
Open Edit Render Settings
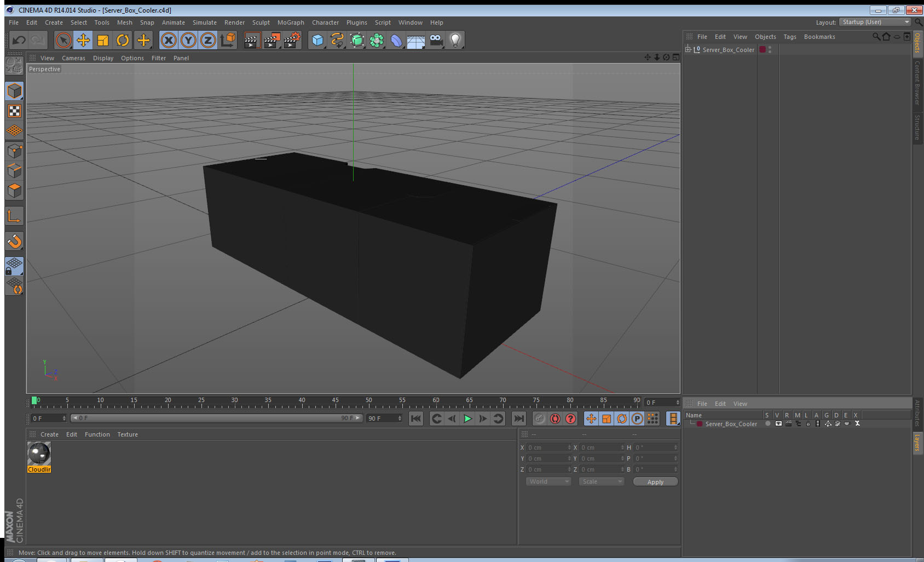pyautogui.click(x=292, y=40)
